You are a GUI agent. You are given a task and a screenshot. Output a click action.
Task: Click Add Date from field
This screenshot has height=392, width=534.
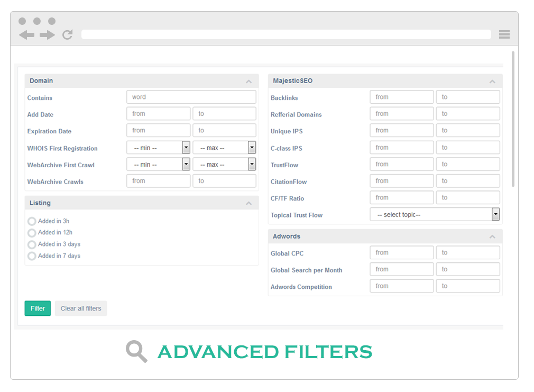pyautogui.click(x=159, y=114)
